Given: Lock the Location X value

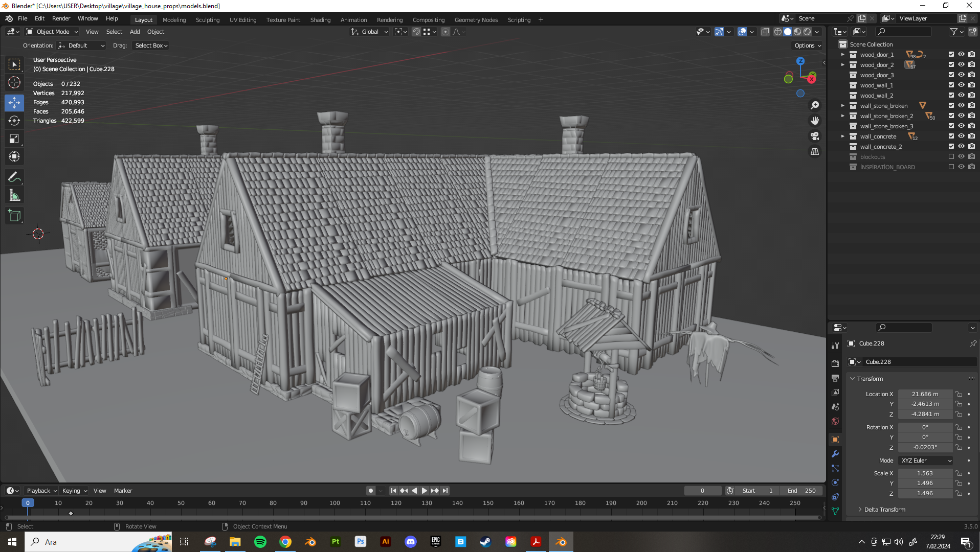Looking at the screenshot, I should [959, 394].
